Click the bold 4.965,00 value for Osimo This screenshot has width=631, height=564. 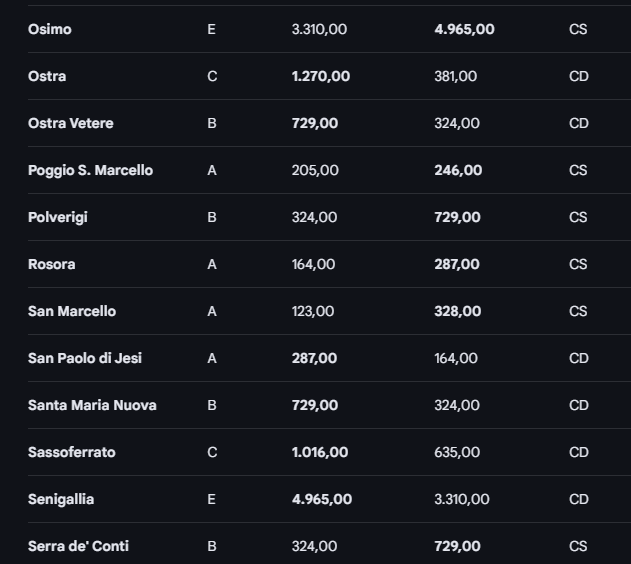coord(464,29)
